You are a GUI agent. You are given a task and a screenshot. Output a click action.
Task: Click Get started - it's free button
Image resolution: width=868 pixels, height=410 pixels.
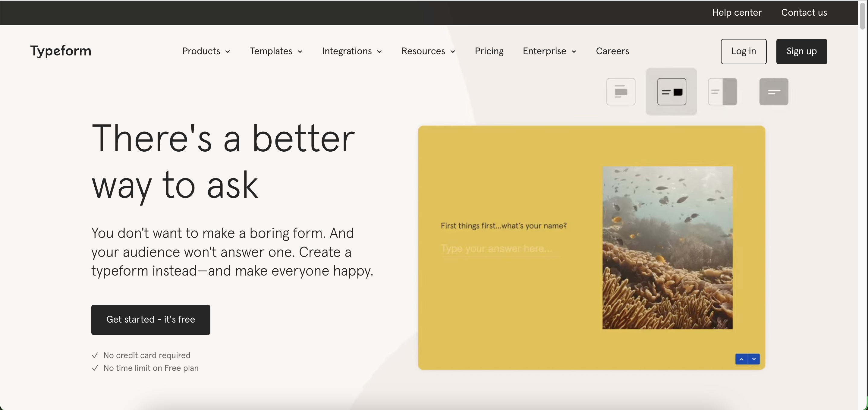[x=151, y=320]
